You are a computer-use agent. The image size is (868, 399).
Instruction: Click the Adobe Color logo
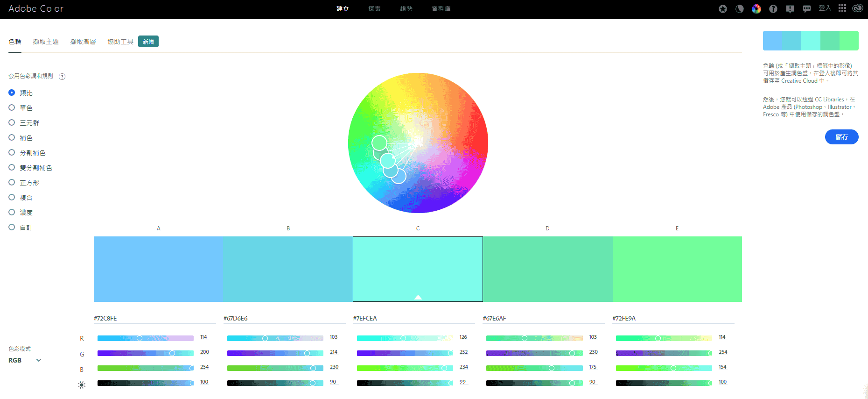point(36,8)
